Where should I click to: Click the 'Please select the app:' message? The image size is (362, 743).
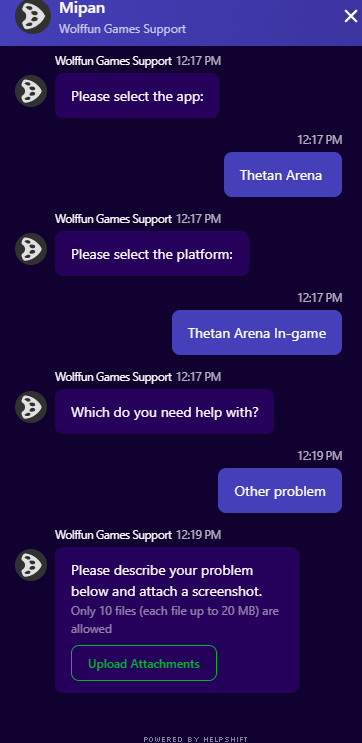137,96
